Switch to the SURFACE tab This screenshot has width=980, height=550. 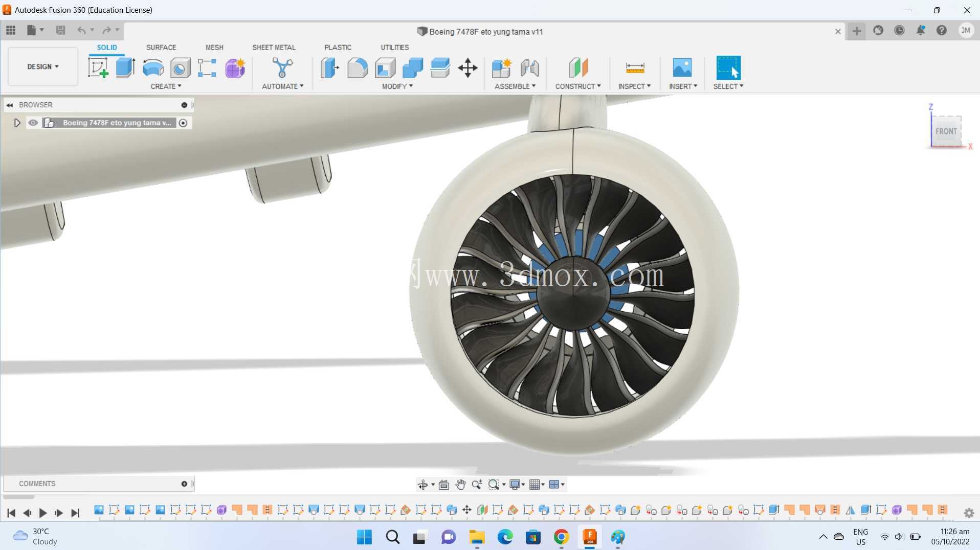pyautogui.click(x=161, y=48)
